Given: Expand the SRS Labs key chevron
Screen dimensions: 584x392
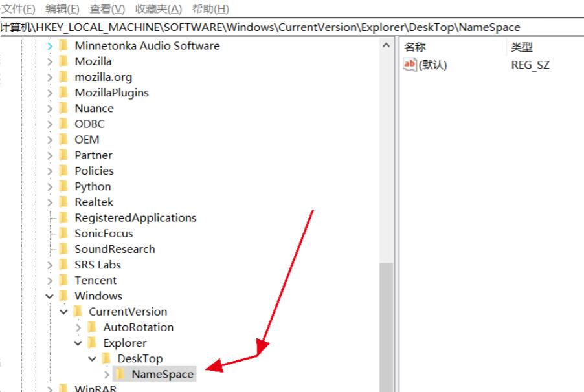Looking at the screenshot, I should tap(50, 265).
